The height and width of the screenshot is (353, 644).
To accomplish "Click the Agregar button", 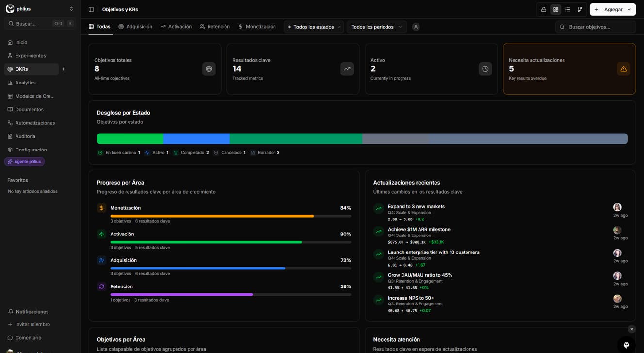I will (x=612, y=9).
